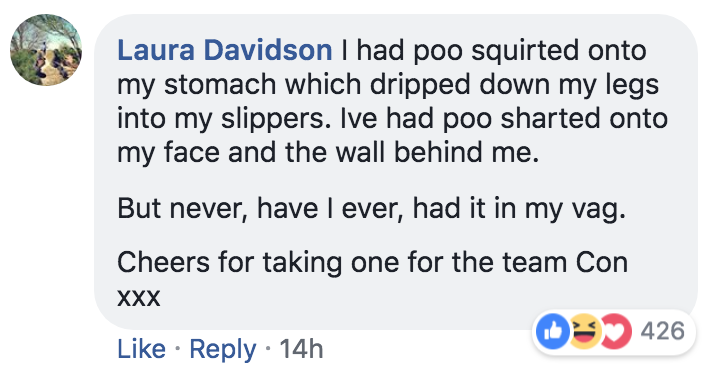Open the Laura Davidson name link
Image resolution: width=718 pixels, height=386 pixels.
[224, 50]
